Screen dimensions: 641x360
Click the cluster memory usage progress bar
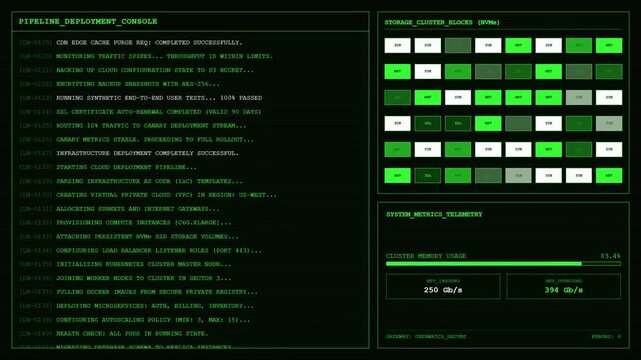point(503,264)
